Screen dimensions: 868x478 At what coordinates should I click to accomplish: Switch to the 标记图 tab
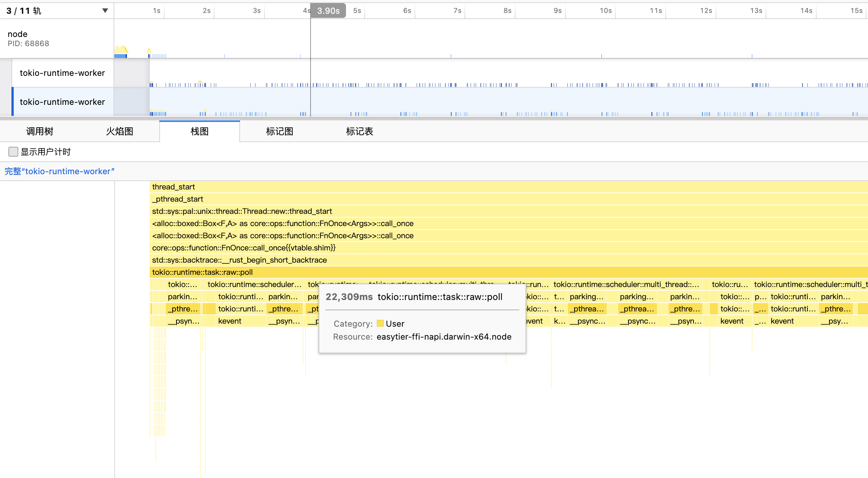(x=279, y=132)
